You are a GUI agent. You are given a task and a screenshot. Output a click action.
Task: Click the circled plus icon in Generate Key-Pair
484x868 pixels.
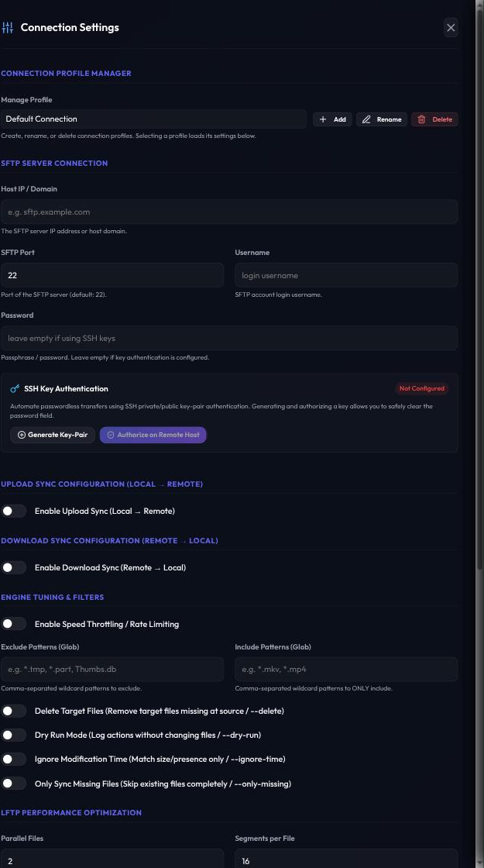[22, 435]
